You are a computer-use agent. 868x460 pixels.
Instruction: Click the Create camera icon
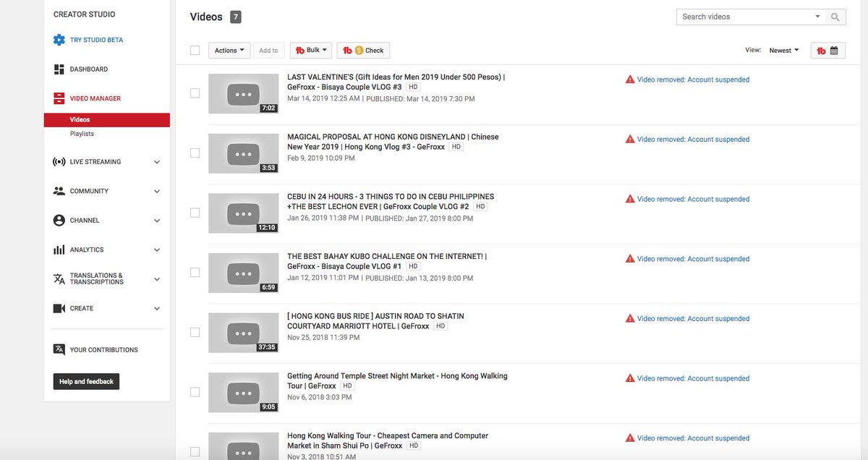[59, 308]
